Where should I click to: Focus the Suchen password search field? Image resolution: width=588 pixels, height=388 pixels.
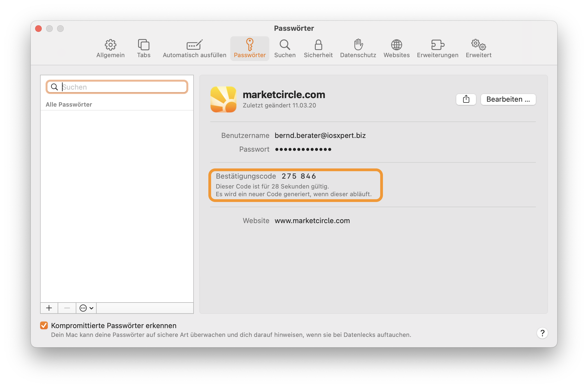(117, 87)
